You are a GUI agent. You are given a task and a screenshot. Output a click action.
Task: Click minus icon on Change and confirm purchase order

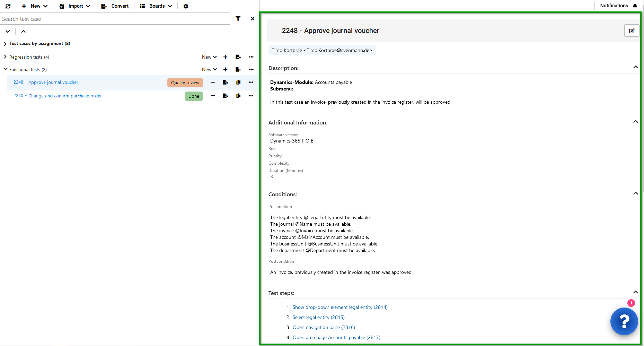(213, 96)
